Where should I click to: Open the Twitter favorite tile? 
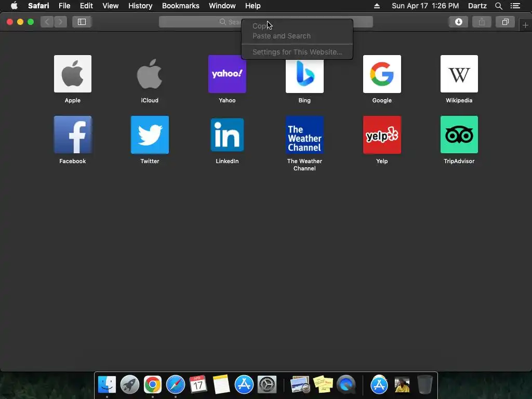[x=150, y=135]
